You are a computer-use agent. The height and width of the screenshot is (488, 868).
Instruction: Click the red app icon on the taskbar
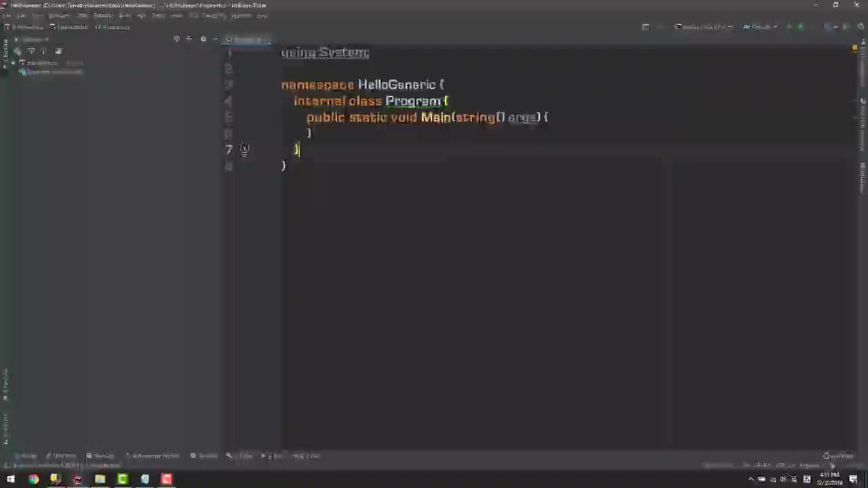pyautogui.click(x=166, y=479)
